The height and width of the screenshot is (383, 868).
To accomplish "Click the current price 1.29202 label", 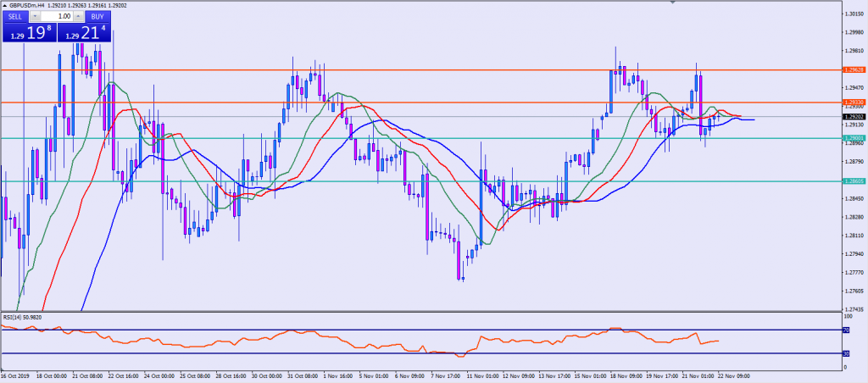I will tap(854, 116).
